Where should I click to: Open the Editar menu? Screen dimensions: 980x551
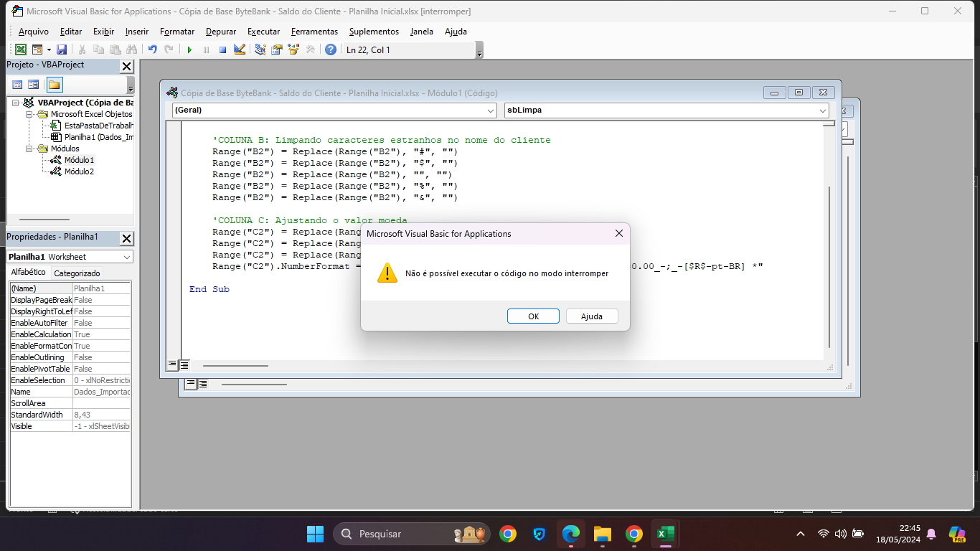point(71,32)
